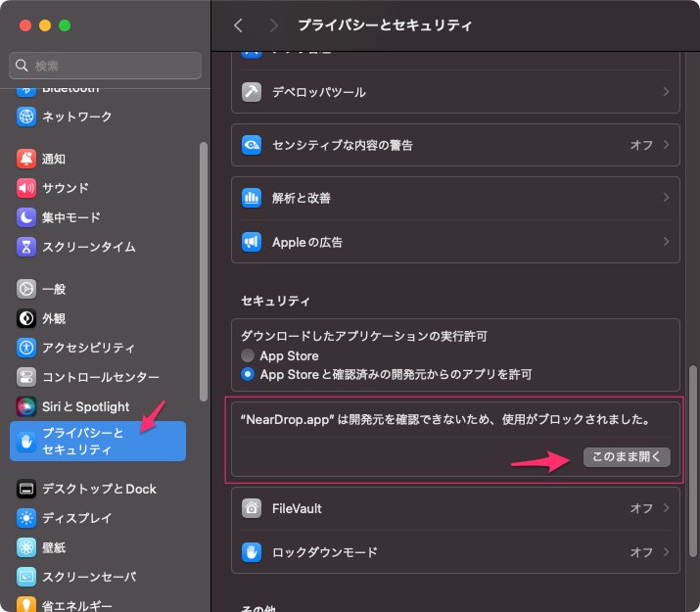Screen dimensions: 700x612
Task: Click the Siri & Spotlight icon
Action: (x=26, y=406)
